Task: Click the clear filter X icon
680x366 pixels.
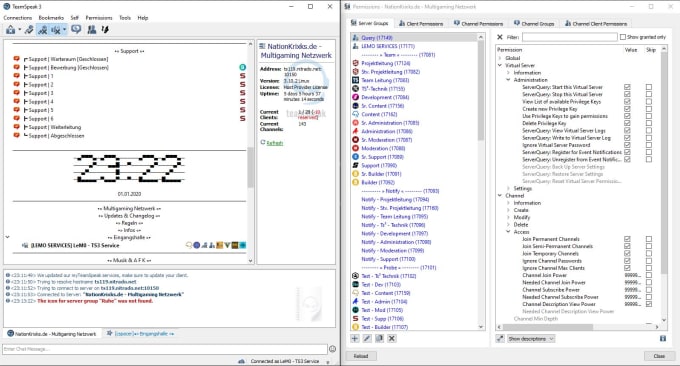Action: (x=500, y=37)
